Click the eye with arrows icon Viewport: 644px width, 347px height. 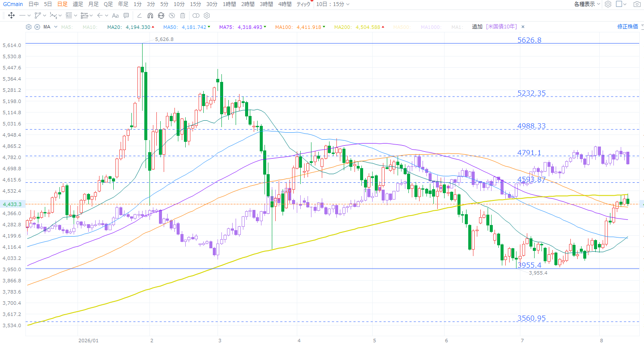[x=161, y=16]
